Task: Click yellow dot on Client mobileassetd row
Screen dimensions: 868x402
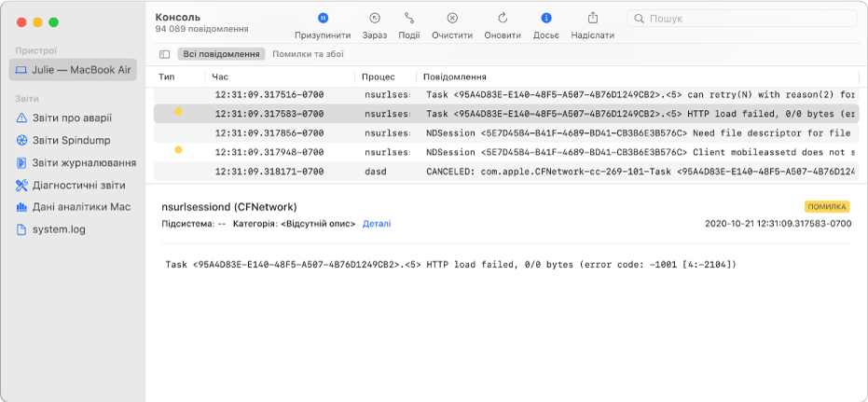Action: [x=178, y=149]
